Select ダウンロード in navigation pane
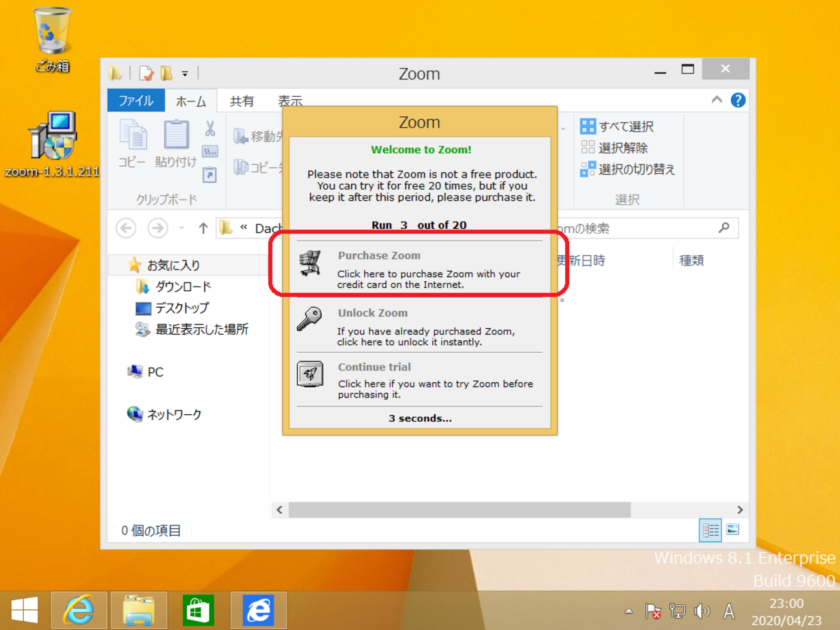 pos(173,286)
